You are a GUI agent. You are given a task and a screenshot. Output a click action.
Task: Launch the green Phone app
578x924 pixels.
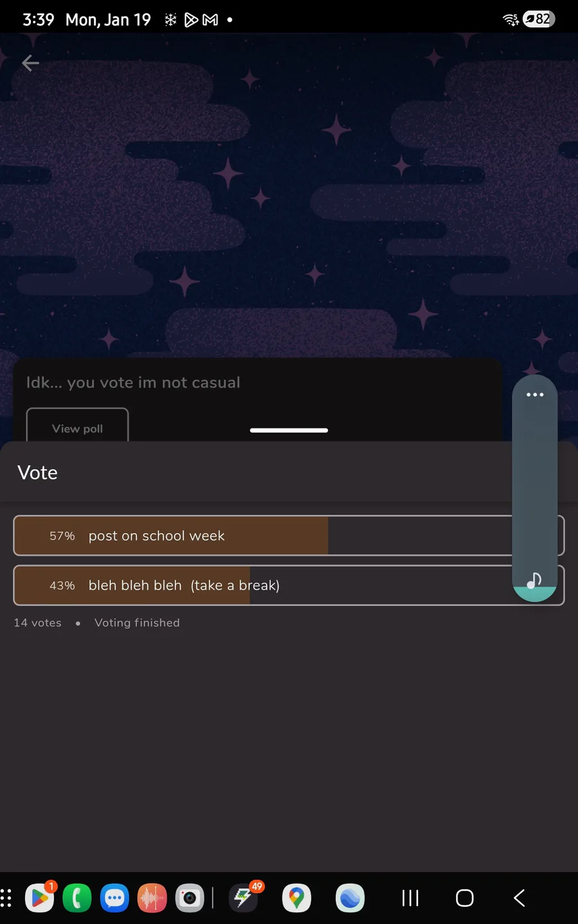pos(77,898)
